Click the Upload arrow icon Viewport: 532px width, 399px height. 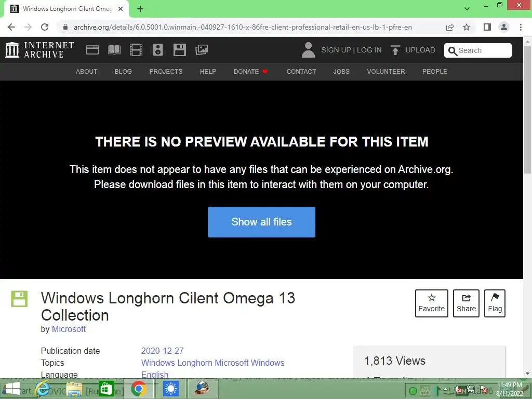pos(395,50)
